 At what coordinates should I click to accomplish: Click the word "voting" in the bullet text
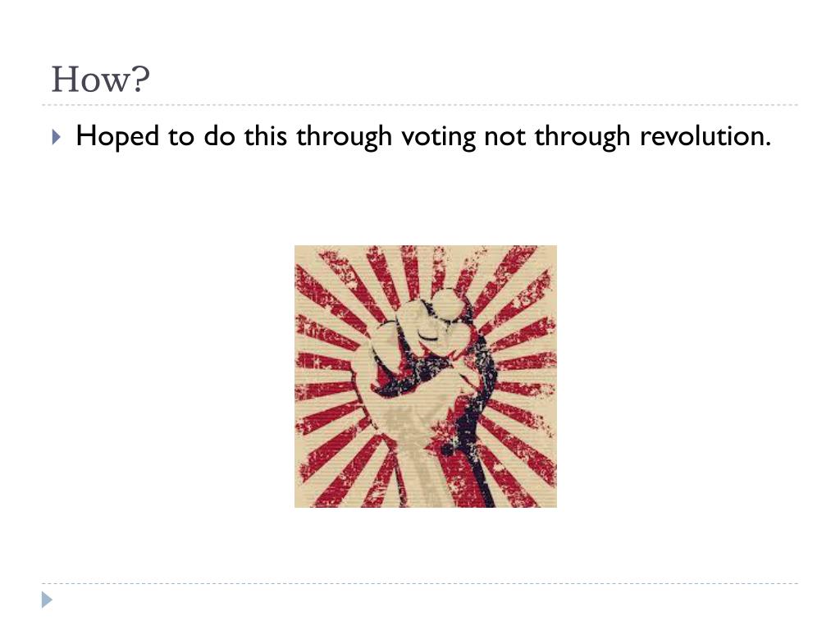pyautogui.click(x=438, y=137)
